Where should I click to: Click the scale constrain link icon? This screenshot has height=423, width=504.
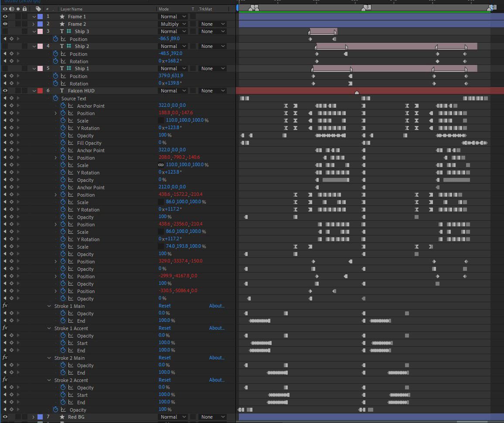pos(161,165)
